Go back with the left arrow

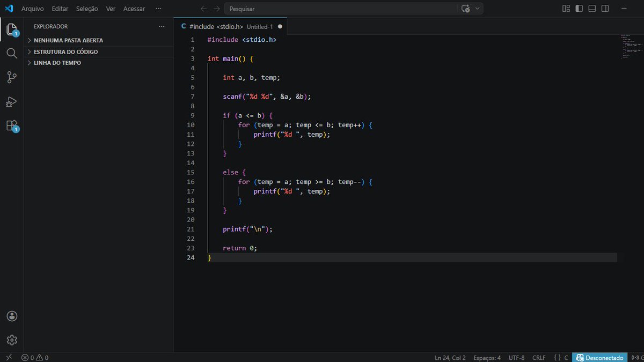click(204, 9)
